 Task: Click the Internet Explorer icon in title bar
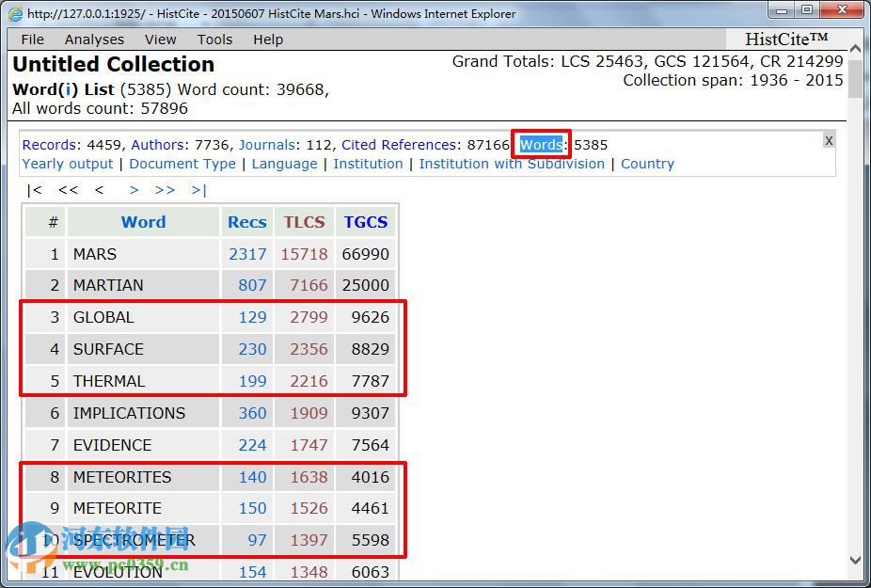15,14
